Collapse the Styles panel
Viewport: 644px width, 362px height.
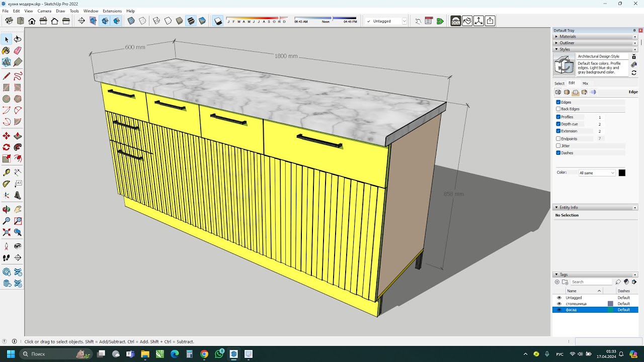(x=556, y=49)
